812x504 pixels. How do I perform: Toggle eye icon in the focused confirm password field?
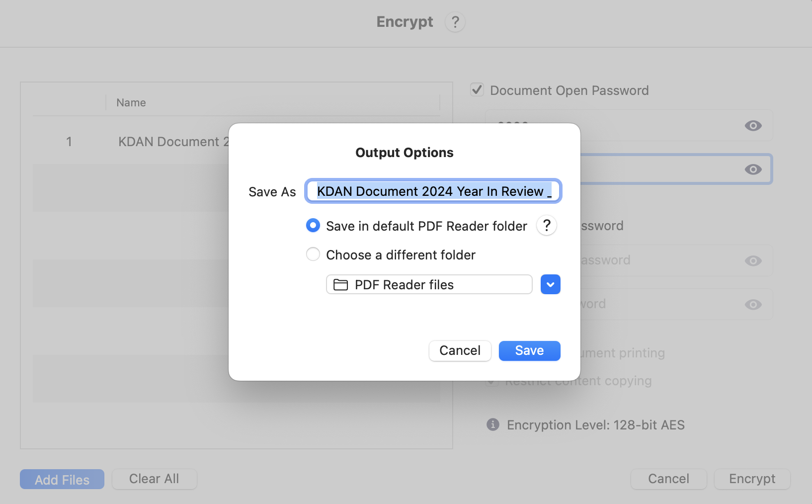coord(753,169)
